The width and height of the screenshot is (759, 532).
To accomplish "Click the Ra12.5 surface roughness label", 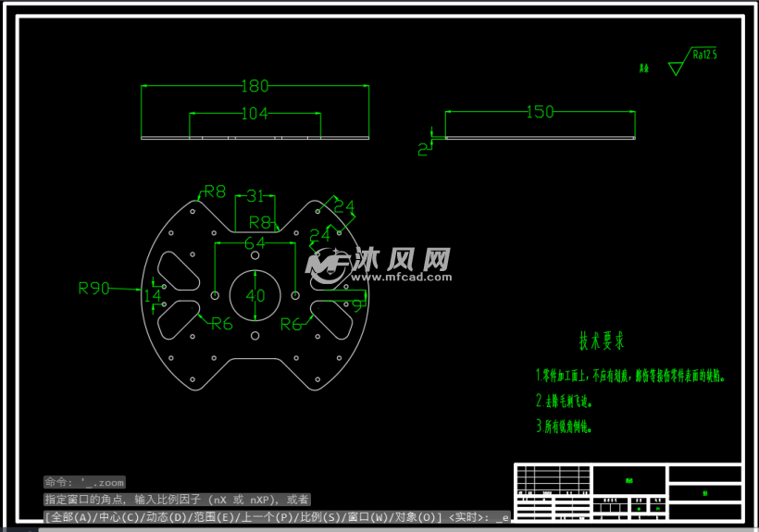I will 704,55.
